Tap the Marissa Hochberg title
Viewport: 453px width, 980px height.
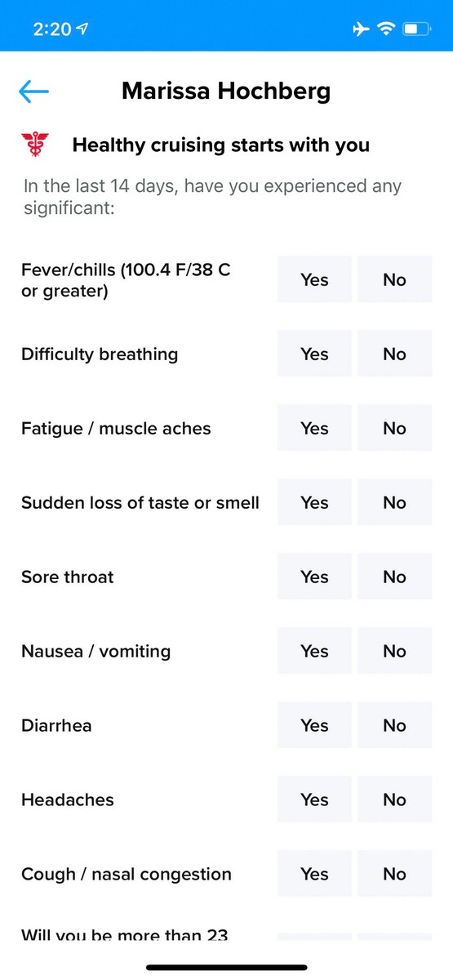(226, 91)
